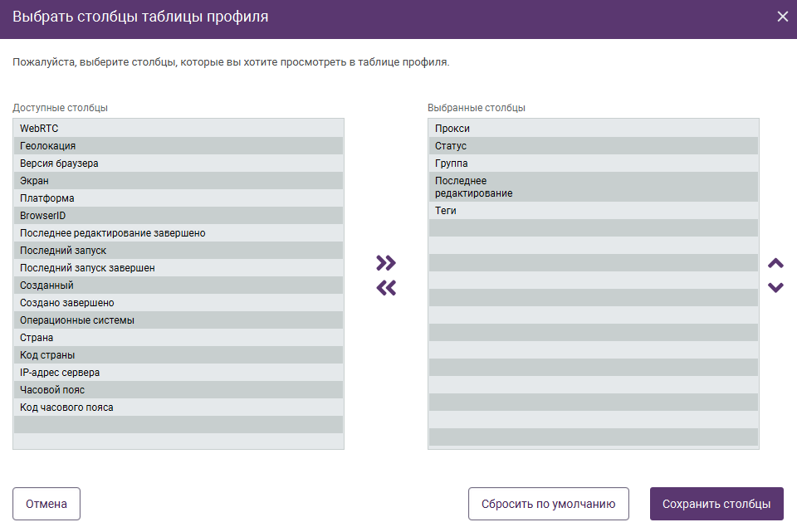This screenshot has height=532, width=797.
Task: Select Страна in available columns
Action: click(x=178, y=338)
